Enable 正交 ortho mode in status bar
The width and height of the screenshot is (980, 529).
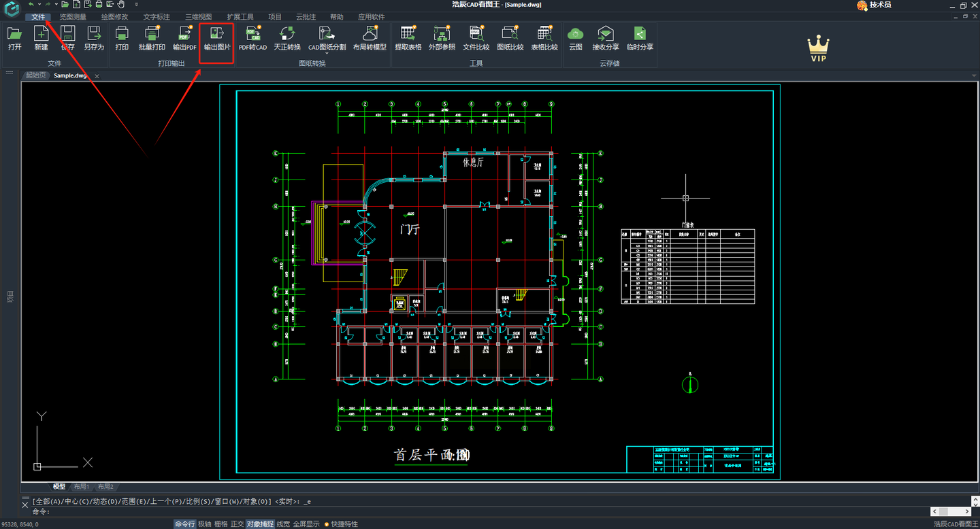(x=237, y=524)
